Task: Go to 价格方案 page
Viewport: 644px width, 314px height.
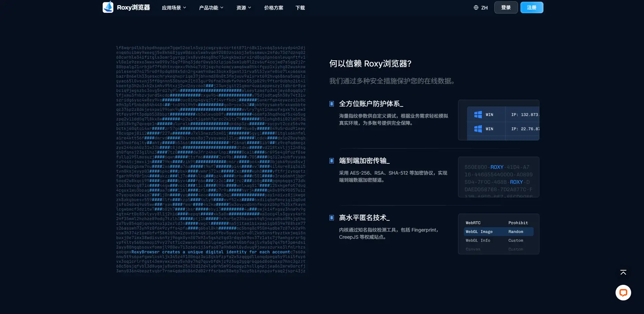Action: (274, 7)
